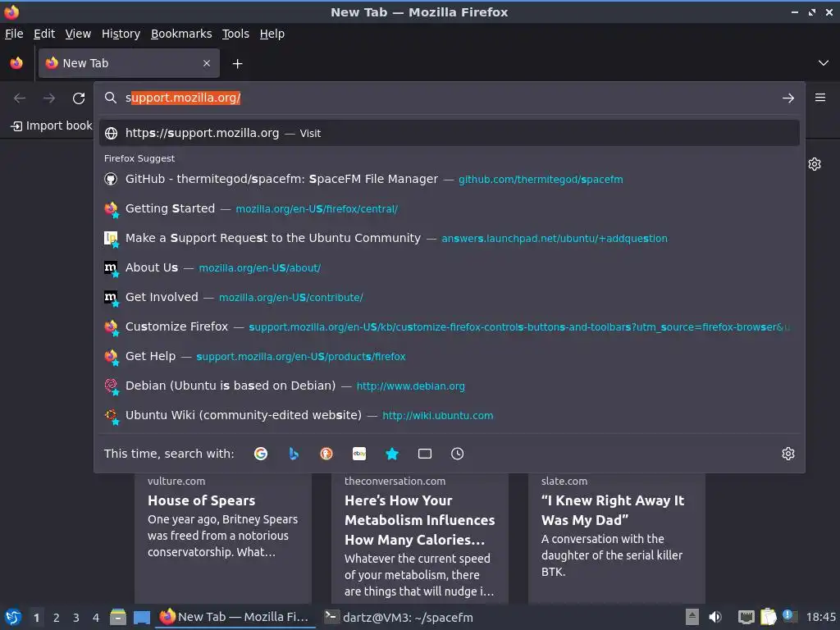Search history using the clock icon
Viewport: 840px width, 630px height.
click(x=458, y=454)
